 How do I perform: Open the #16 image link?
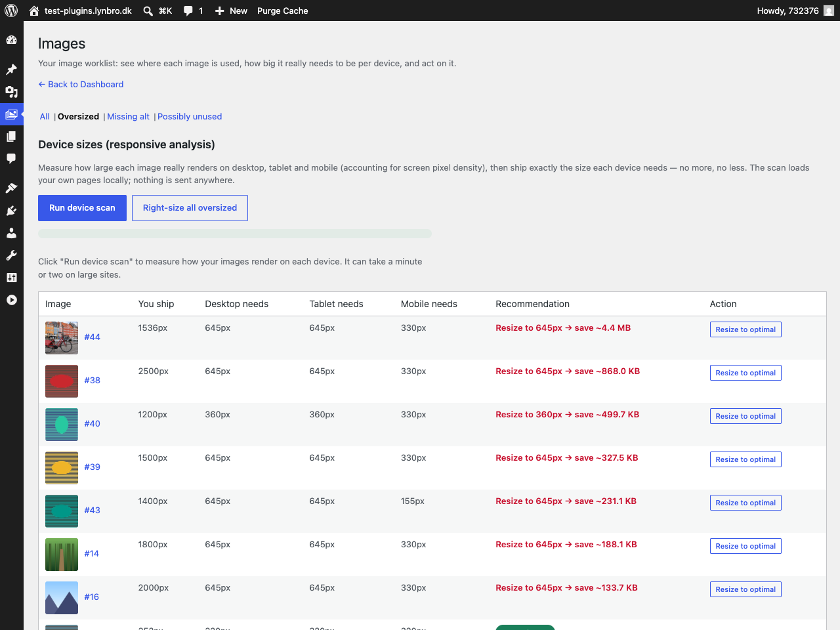(91, 597)
